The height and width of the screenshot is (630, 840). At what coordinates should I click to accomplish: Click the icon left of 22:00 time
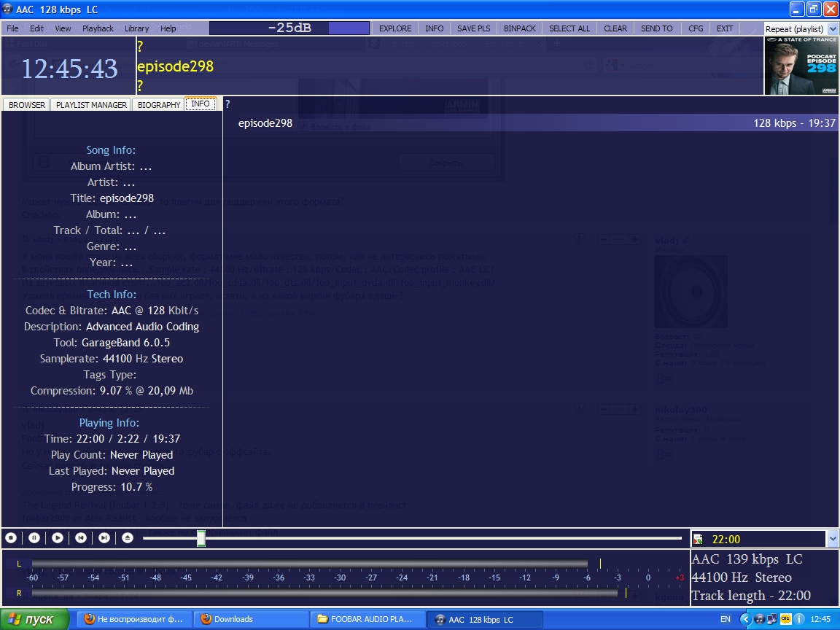699,540
